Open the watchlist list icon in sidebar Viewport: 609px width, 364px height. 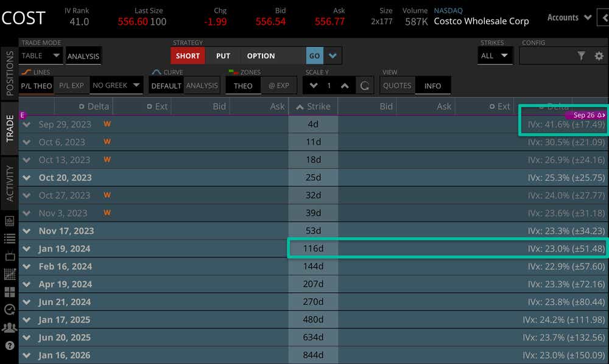[9, 239]
